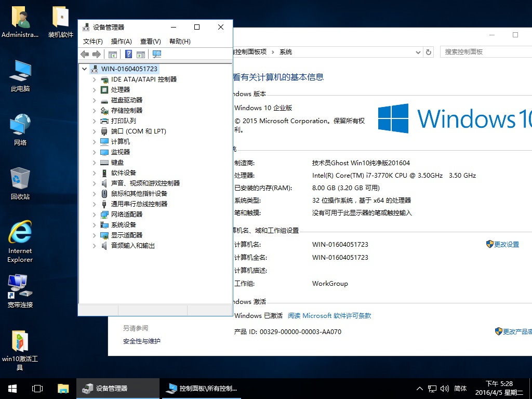Viewport: 532px width, 399px height.
Task: Select the 鼠标和其他指针设备 tree item
Action: pyautogui.click(x=139, y=194)
